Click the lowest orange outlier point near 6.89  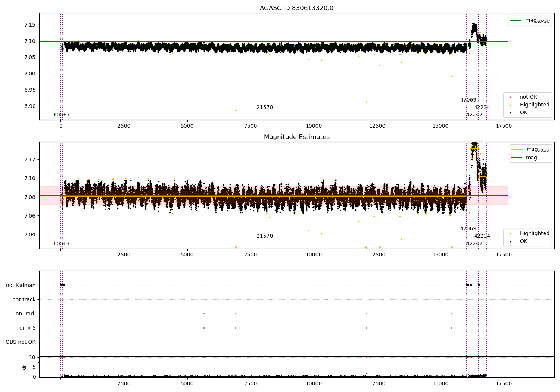(236, 110)
